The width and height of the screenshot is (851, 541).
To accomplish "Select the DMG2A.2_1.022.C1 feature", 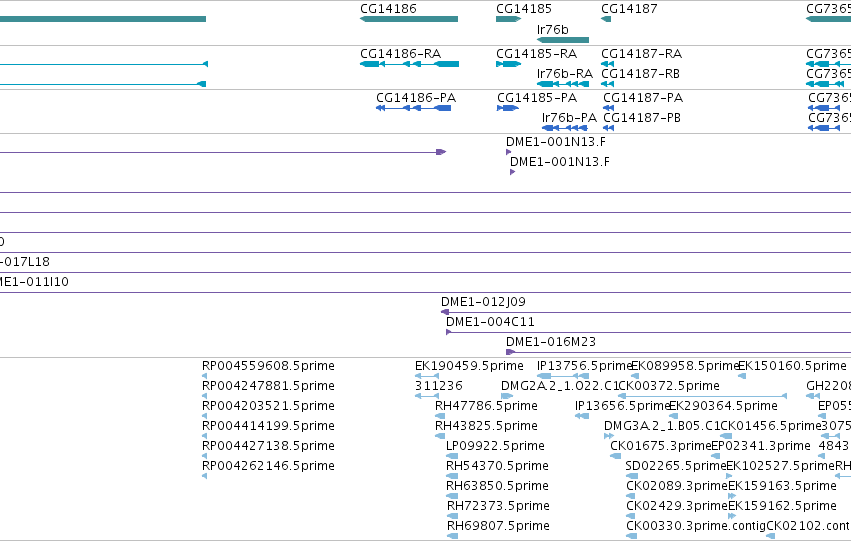I will point(560,386).
